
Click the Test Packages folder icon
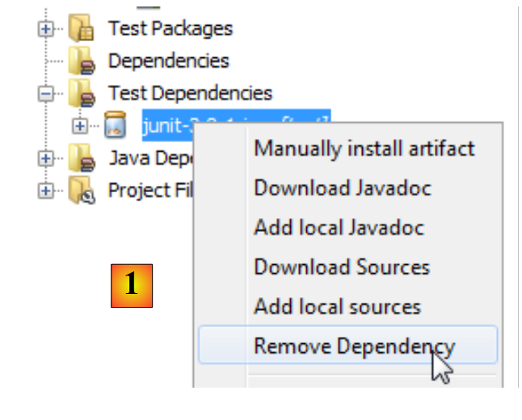(x=82, y=29)
